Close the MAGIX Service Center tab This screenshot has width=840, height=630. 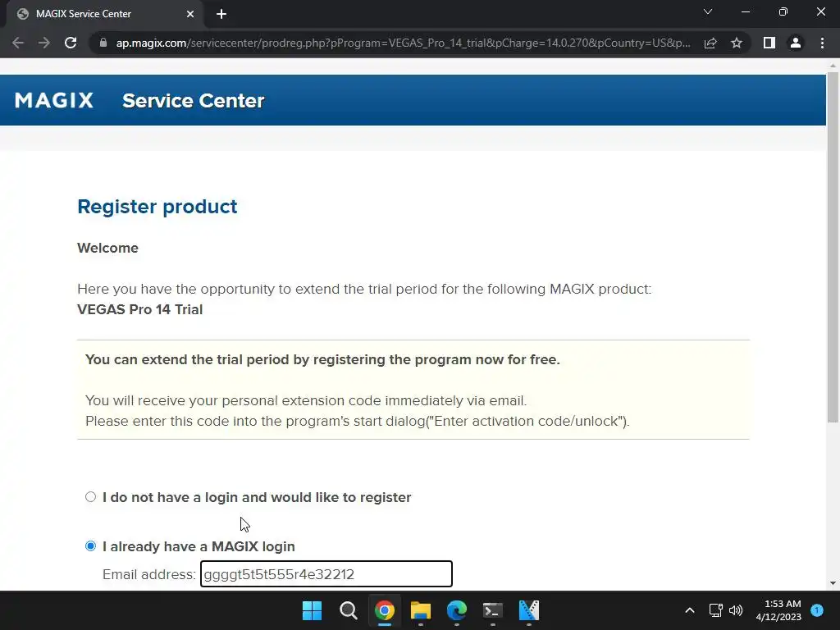190,14
